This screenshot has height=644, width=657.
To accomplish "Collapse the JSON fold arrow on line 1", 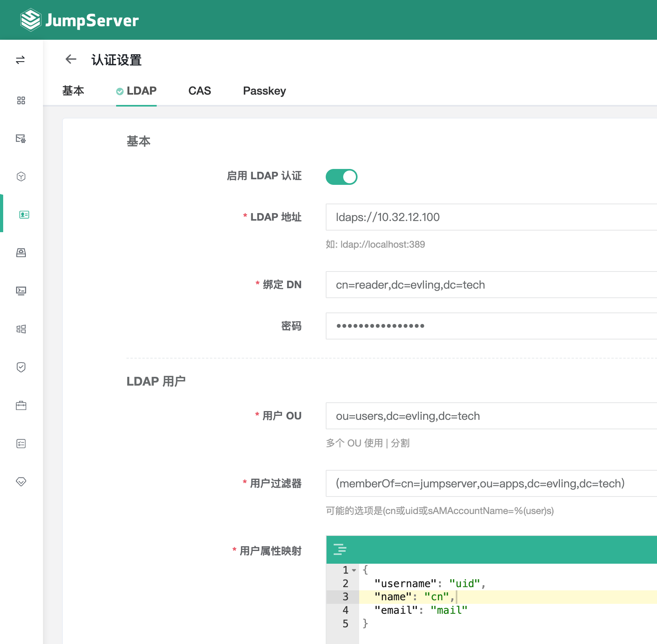I will coord(354,570).
